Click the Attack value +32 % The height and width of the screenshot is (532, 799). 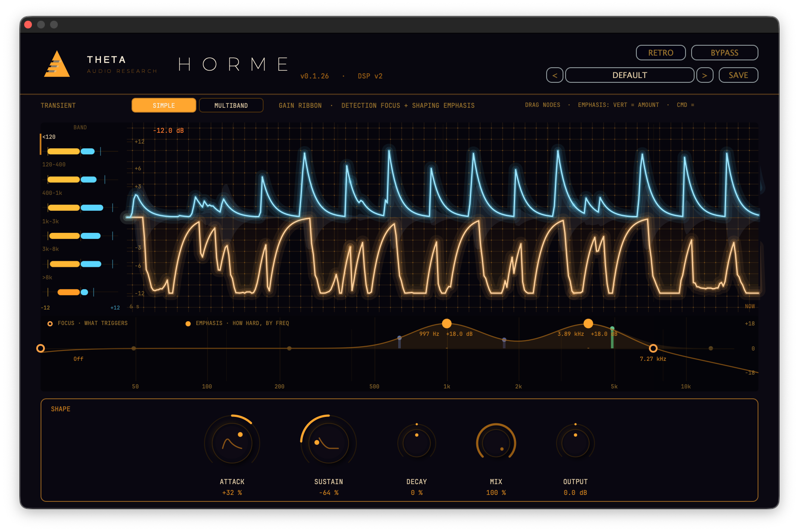pyautogui.click(x=232, y=493)
